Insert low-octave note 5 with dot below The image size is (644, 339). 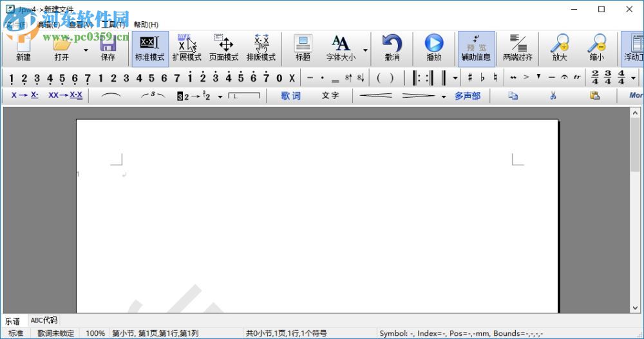(62, 78)
